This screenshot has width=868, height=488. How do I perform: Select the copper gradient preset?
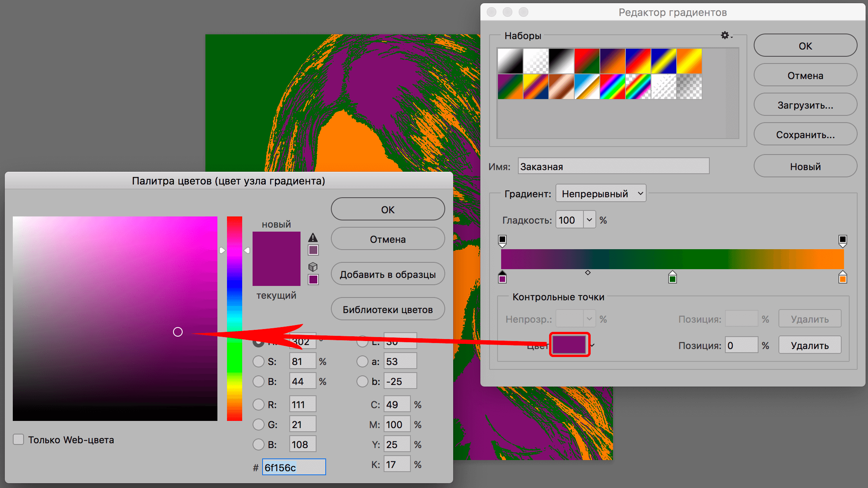pos(561,87)
